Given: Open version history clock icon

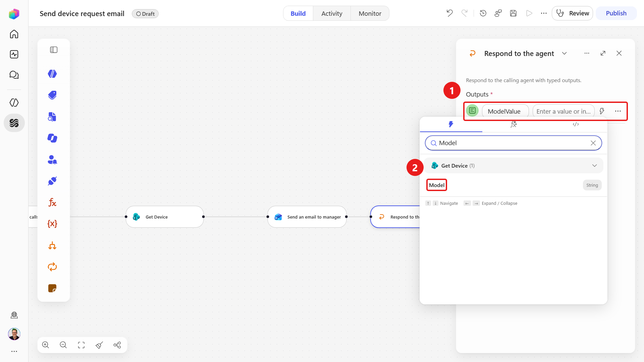Looking at the screenshot, I should [x=483, y=13].
